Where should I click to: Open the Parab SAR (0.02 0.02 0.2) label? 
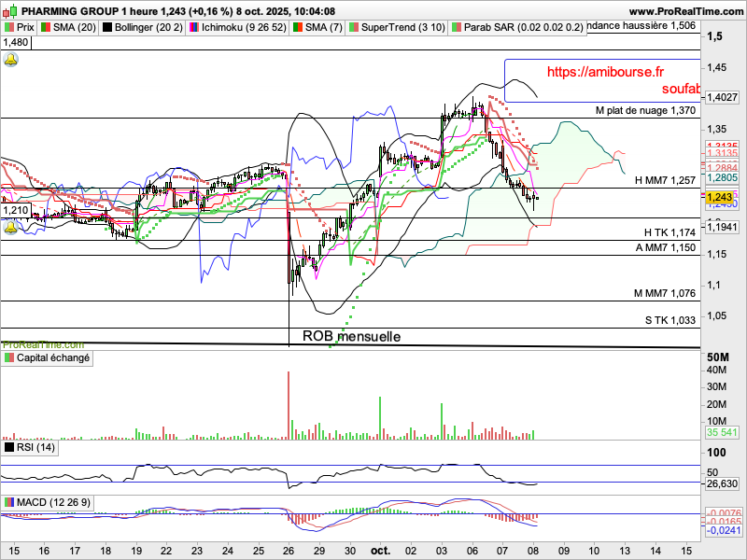[x=517, y=27]
